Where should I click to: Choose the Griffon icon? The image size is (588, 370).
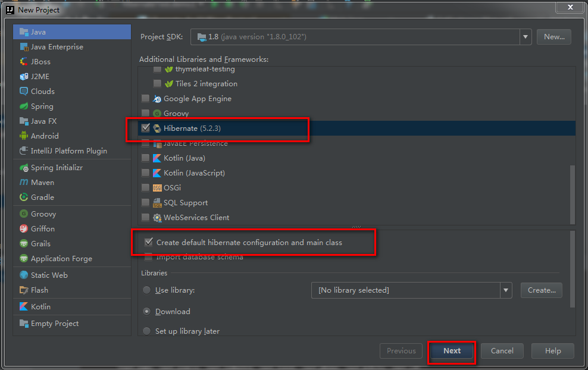point(24,228)
